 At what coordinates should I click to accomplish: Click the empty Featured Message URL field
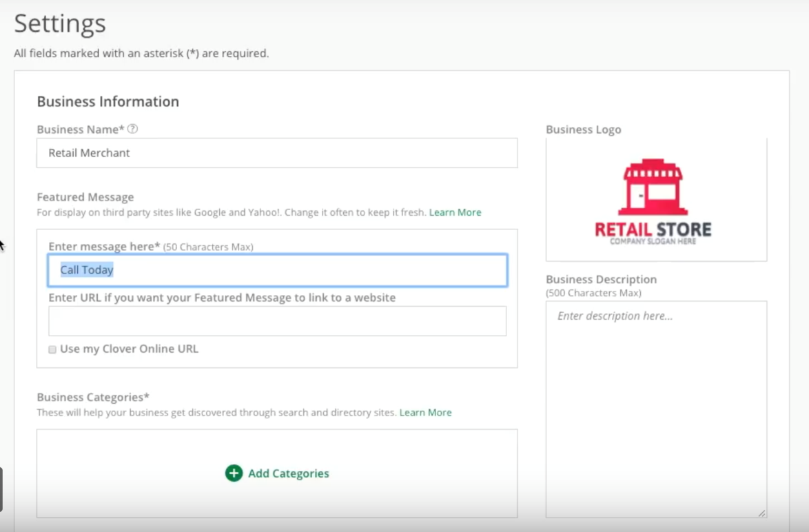click(276, 321)
